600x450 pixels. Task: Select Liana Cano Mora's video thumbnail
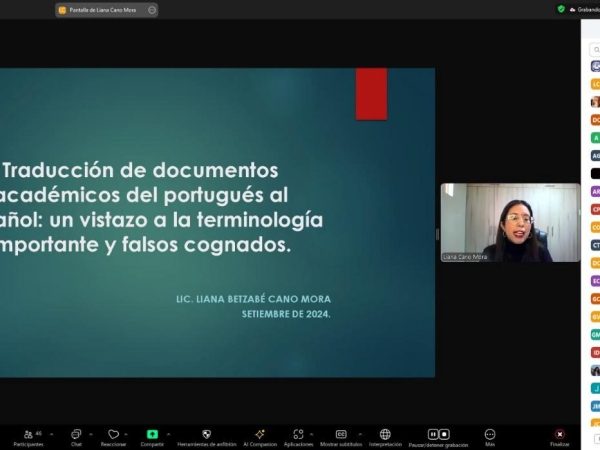[x=510, y=223]
